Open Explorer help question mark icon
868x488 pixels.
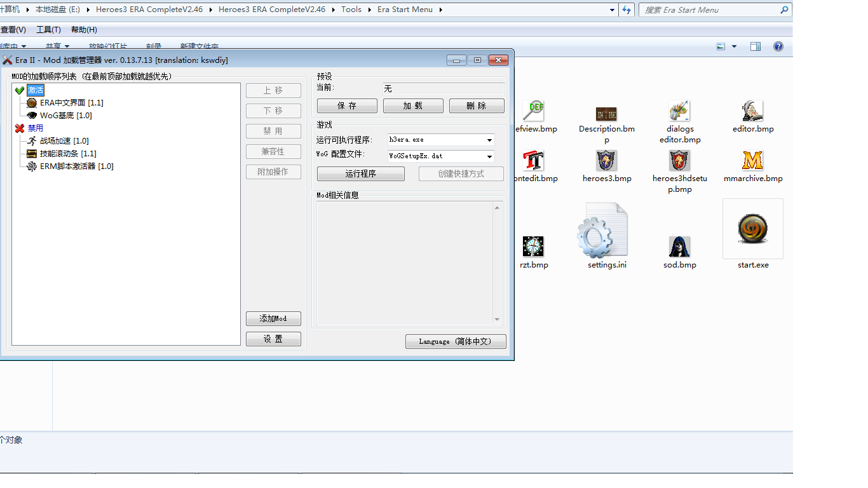tap(778, 46)
